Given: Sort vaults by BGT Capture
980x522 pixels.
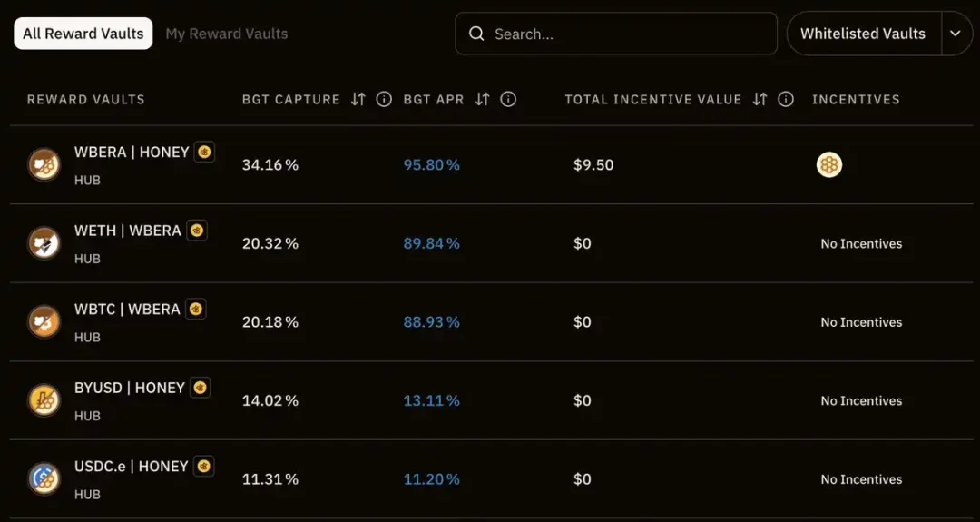Looking at the screenshot, I should [x=358, y=99].
